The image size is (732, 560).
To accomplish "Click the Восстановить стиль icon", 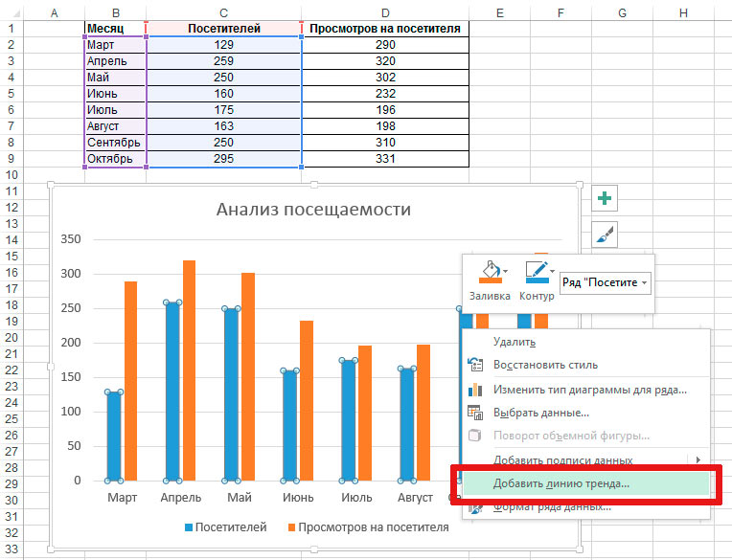I will pos(475,365).
